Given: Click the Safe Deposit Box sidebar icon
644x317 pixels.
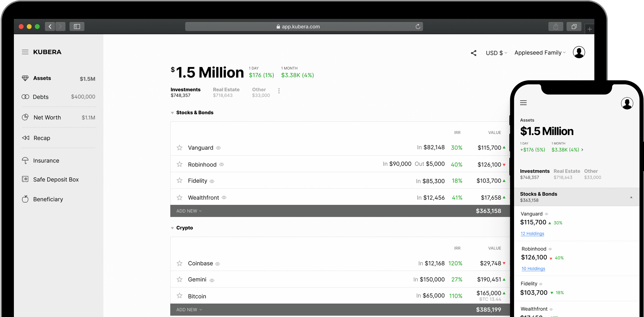Looking at the screenshot, I should click(25, 179).
